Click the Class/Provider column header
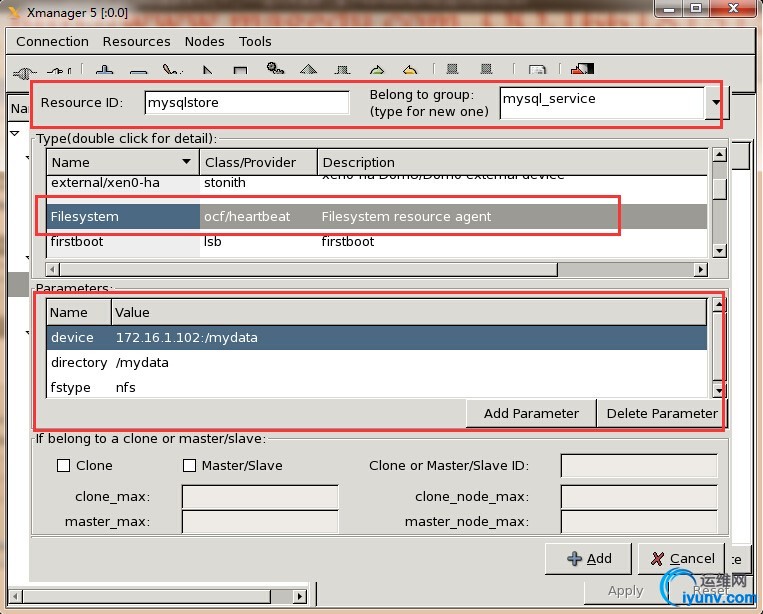This screenshot has height=614, width=763. coord(258,162)
